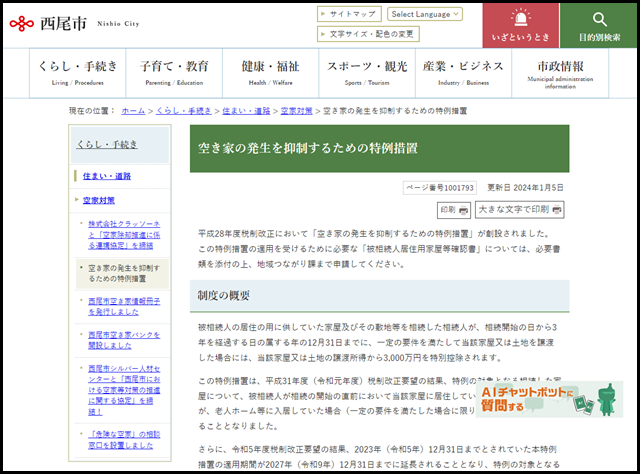Open the AIチャットボットに質問する banner

point(549,399)
